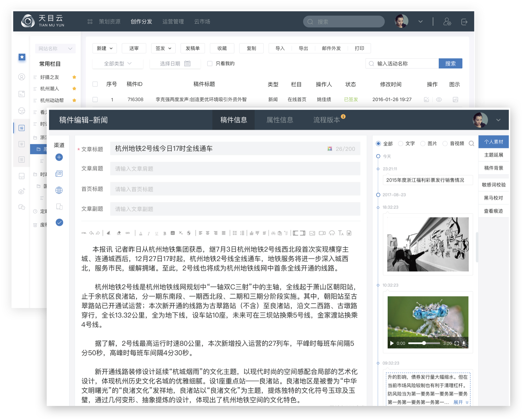Expand the 全部类型 type filter dropdown
Image resolution: width=522 pixels, height=420 pixels.
pos(117,64)
